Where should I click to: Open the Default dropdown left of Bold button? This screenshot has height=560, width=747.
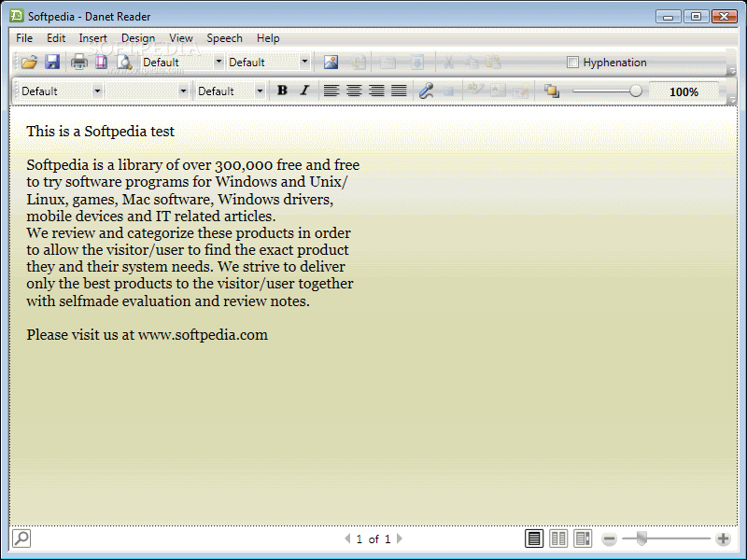[x=260, y=91]
